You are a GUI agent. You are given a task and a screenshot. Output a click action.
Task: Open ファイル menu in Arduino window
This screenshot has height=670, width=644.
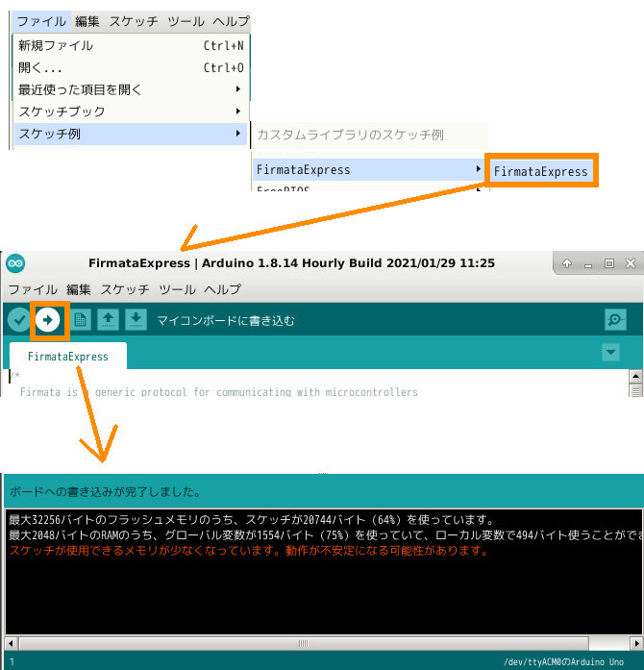(x=33, y=289)
